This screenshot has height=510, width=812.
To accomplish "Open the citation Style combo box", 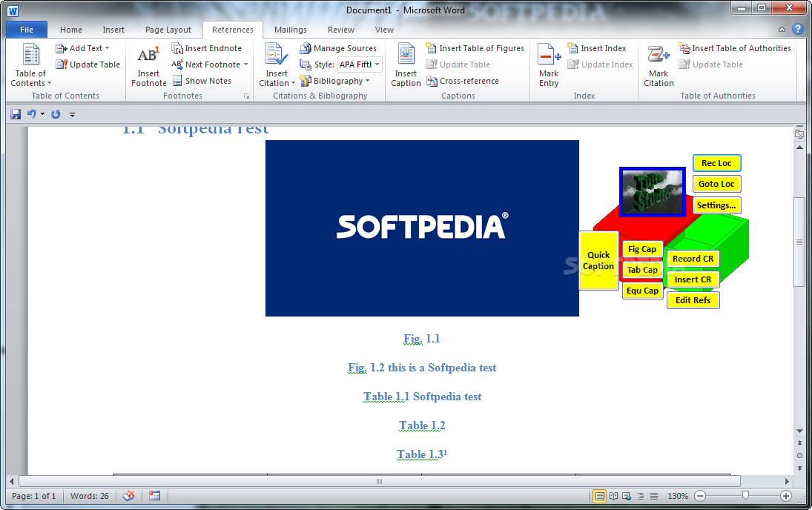I will [x=360, y=64].
